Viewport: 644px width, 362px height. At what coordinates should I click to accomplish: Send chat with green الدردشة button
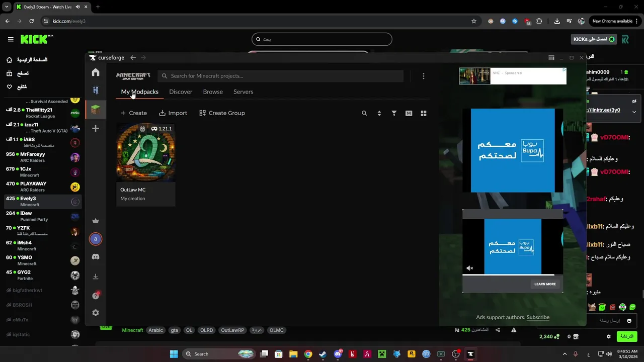627,336
